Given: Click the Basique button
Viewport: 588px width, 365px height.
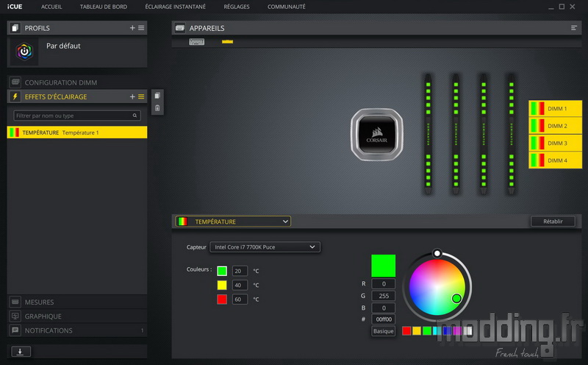Looking at the screenshot, I should [383, 331].
